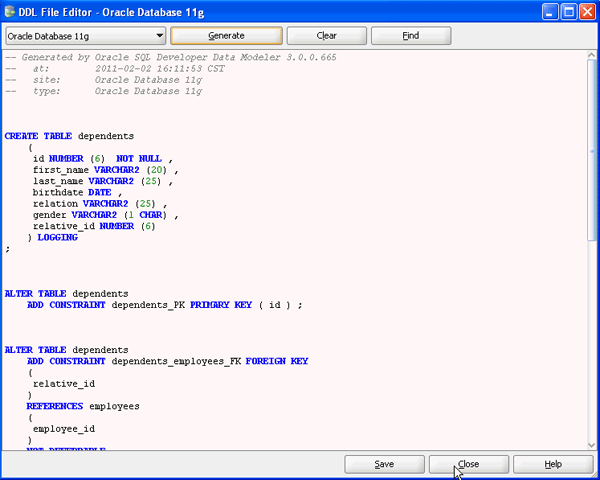Viewport: 600px width, 480px height.
Task: Close window using title bar X
Action: [587, 12]
